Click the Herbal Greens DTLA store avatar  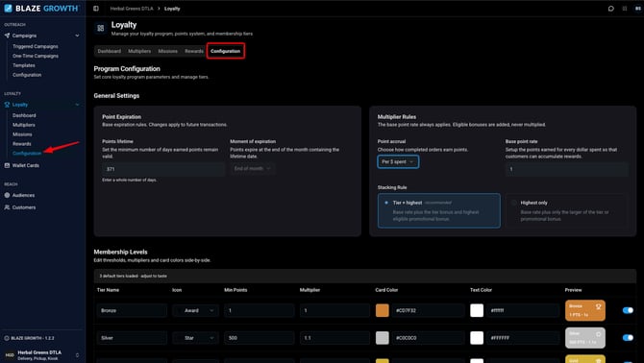tap(10, 355)
